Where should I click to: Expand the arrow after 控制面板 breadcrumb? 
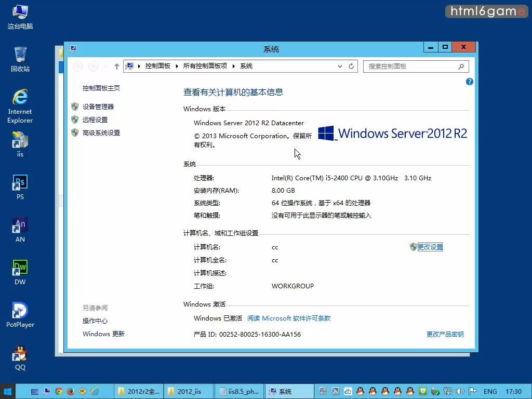177,66
